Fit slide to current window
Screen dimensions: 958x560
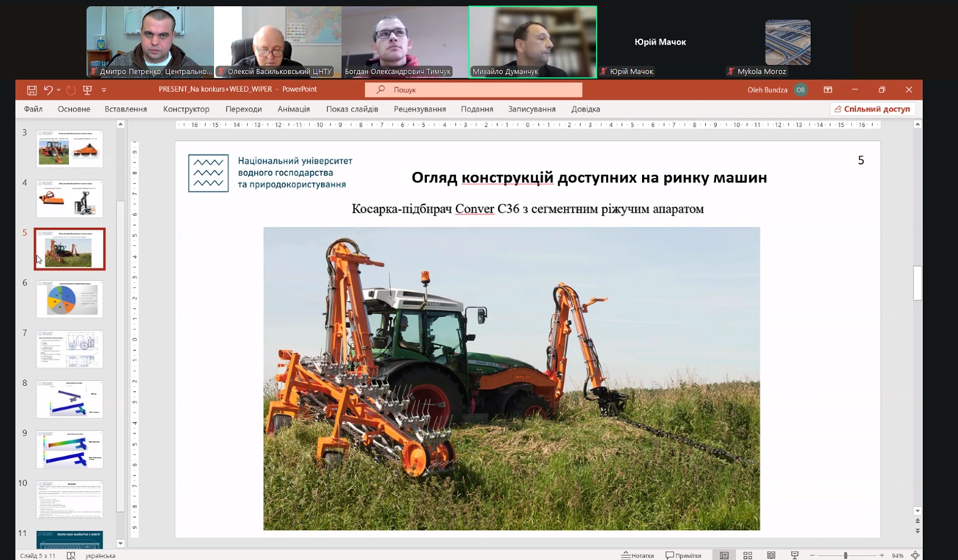tap(915, 556)
